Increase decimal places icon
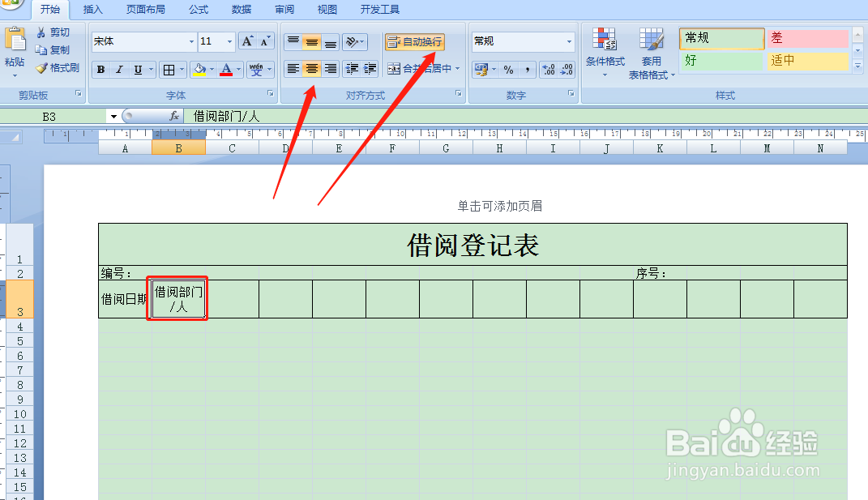This screenshot has width=868, height=500. point(549,70)
